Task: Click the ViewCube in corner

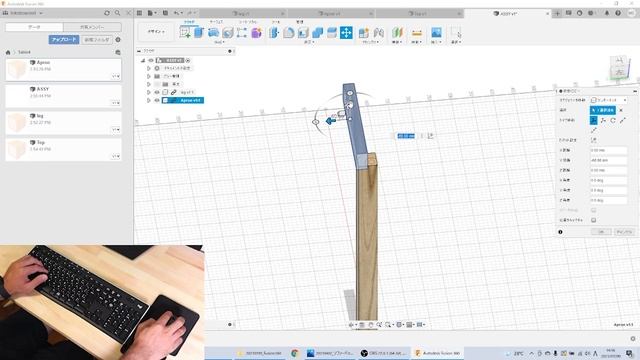Action: 620,68
